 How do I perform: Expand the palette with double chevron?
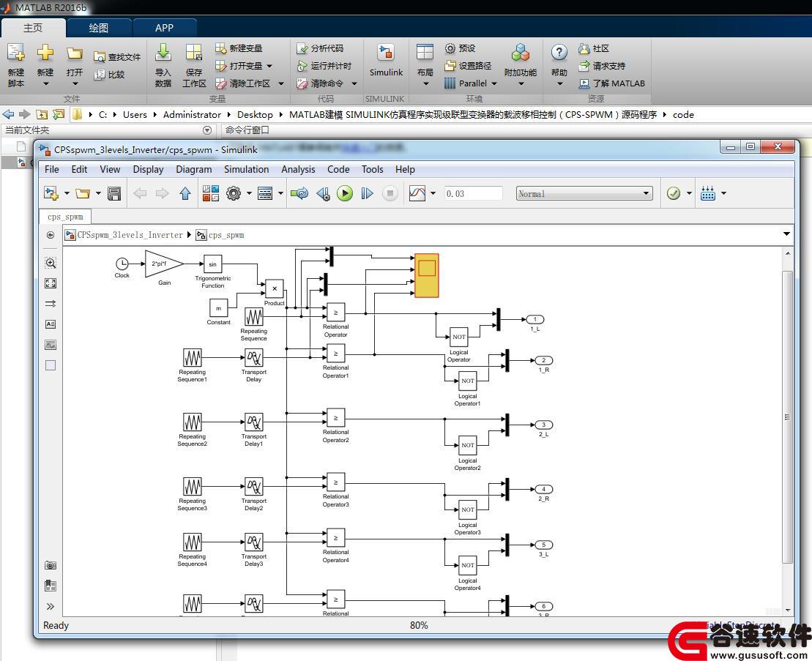tap(51, 606)
